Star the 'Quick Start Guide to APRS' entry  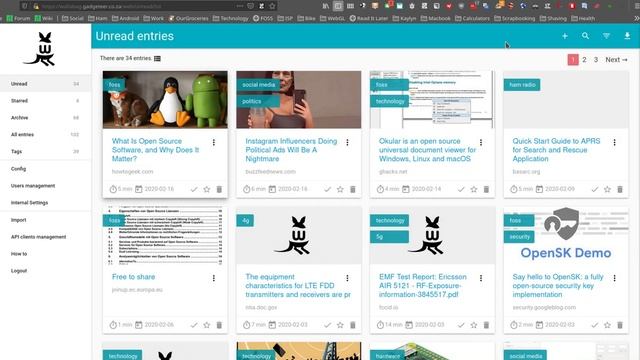click(607, 189)
